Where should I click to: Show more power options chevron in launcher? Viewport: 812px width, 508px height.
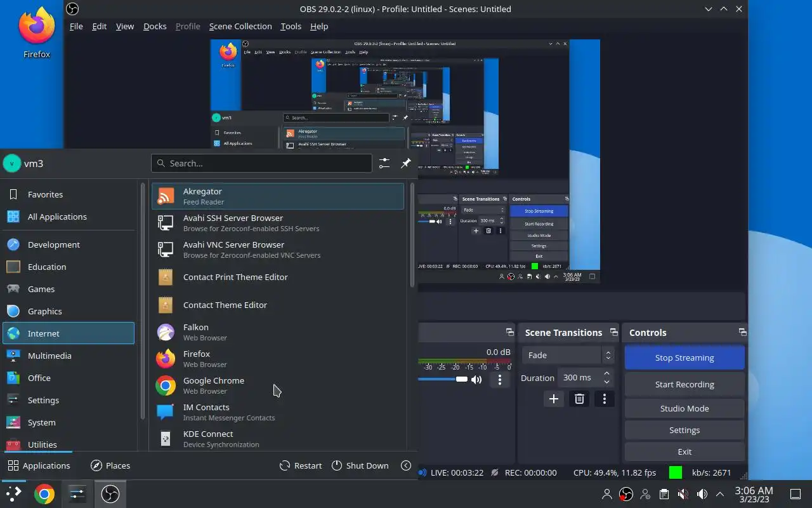406,465
